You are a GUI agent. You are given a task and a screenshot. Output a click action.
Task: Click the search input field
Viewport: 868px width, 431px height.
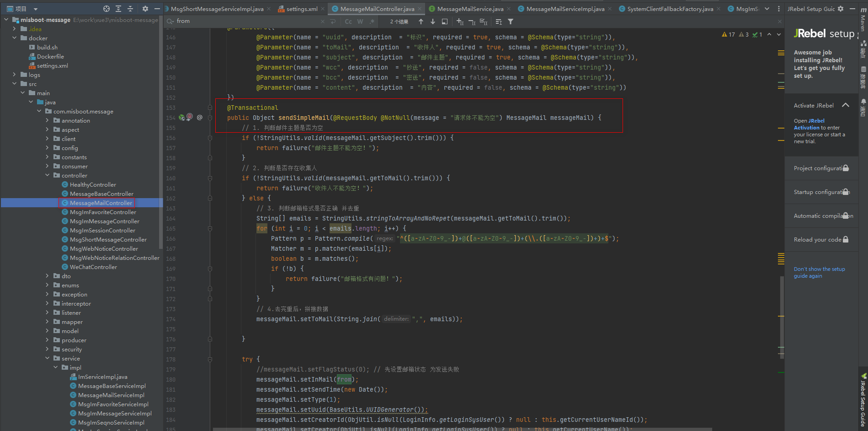[x=247, y=21]
